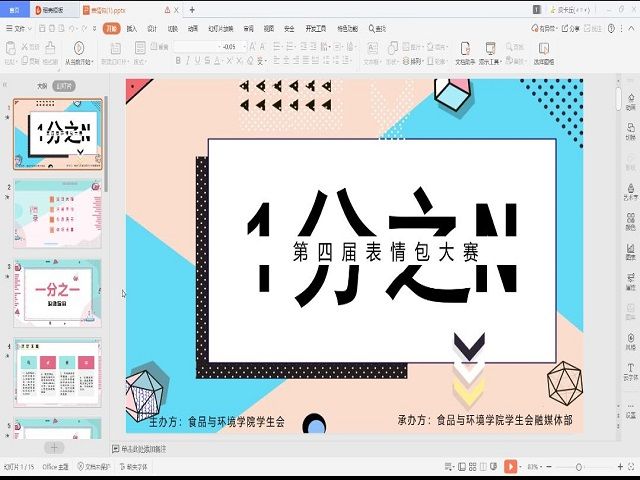Open the 稻壳模板 template tab

54,10
